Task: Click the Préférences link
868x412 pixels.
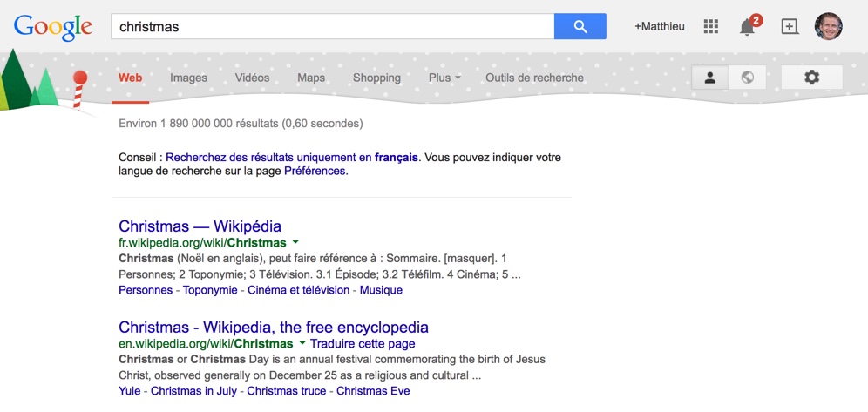Action: click(315, 171)
